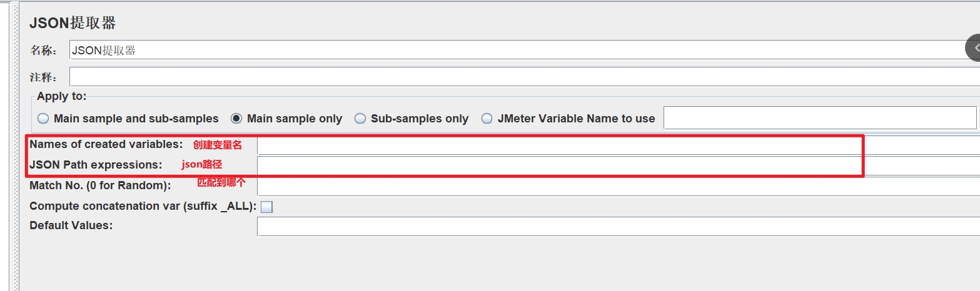Click the JMeter variable name text box
Viewport: 980px width, 291px height.
(819, 118)
